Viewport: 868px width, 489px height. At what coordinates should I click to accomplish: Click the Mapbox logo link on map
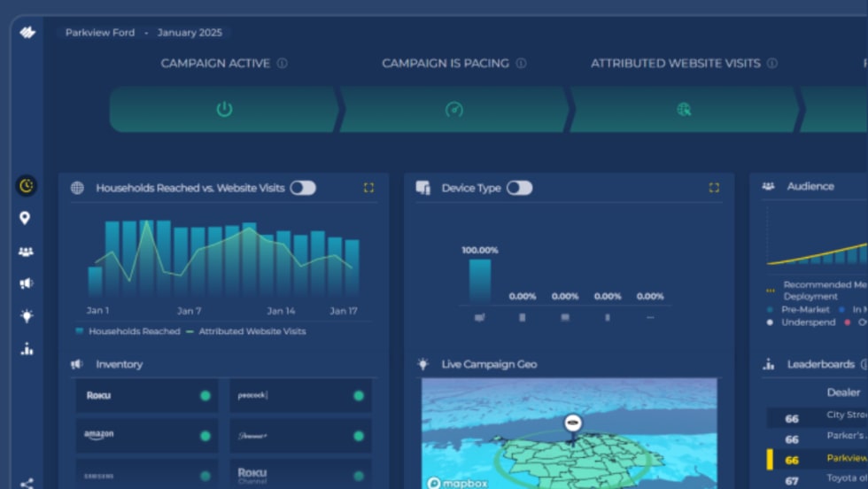point(458,483)
